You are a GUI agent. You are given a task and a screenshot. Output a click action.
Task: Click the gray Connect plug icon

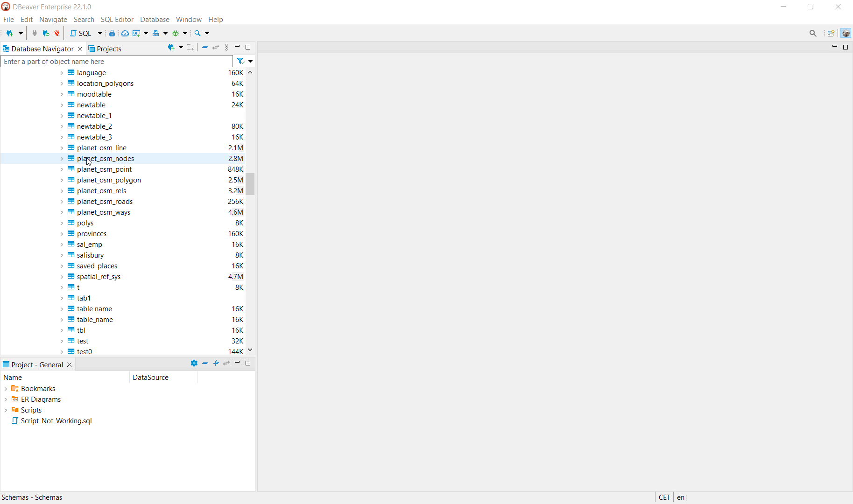(34, 33)
